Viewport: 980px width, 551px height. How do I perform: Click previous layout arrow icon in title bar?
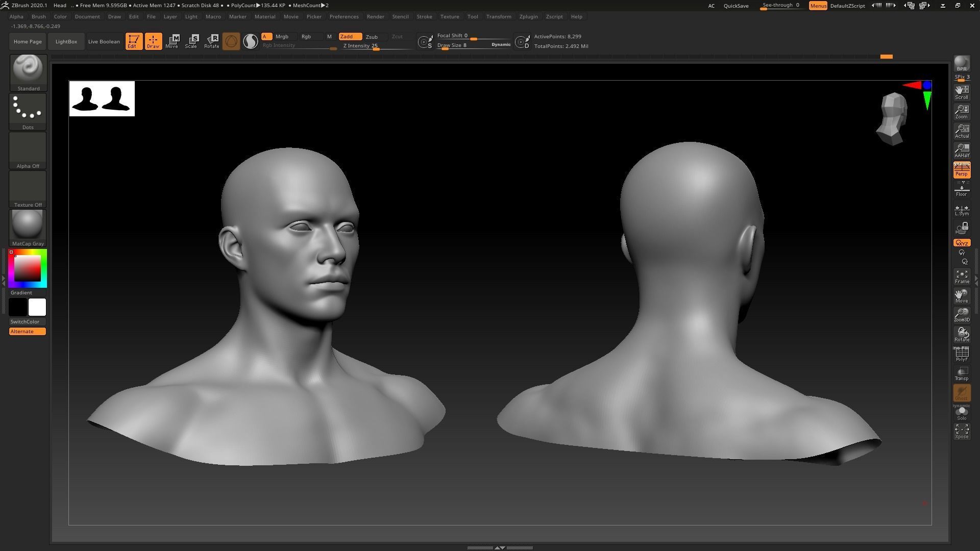[x=876, y=6]
